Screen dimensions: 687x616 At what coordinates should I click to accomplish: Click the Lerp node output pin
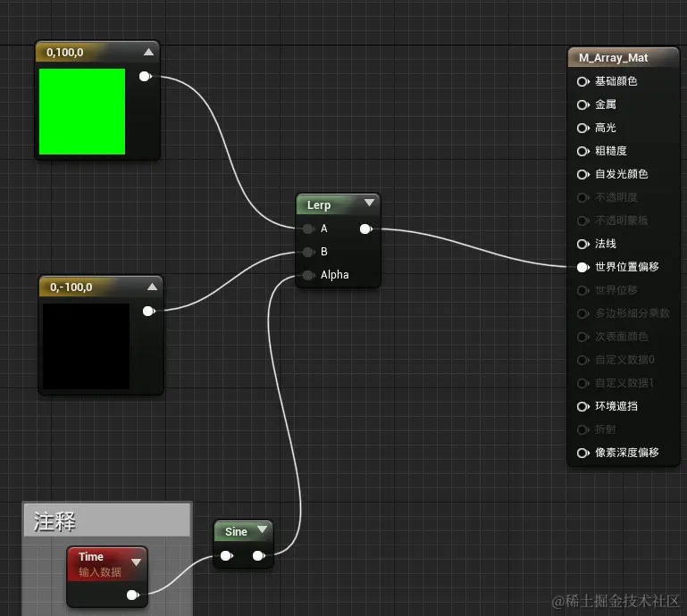[x=366, y=229]
